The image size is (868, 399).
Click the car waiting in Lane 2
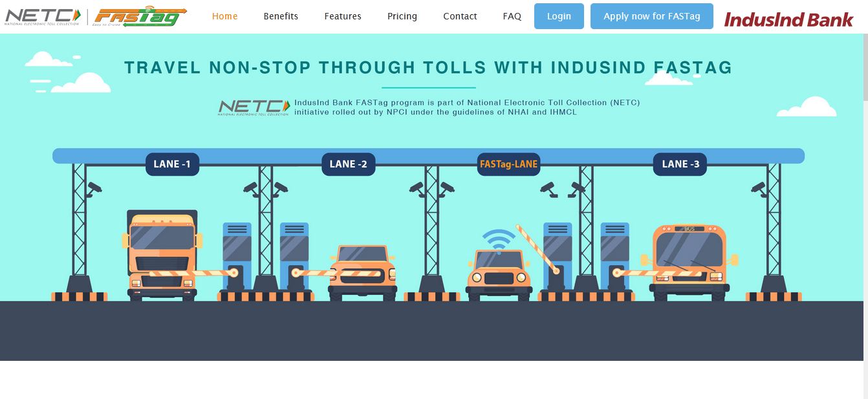362,273
